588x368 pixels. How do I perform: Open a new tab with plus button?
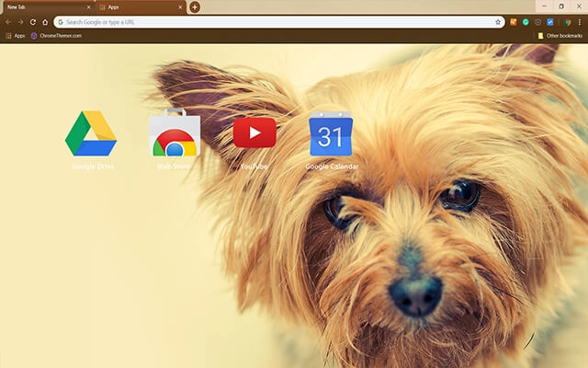click(195, 6)
